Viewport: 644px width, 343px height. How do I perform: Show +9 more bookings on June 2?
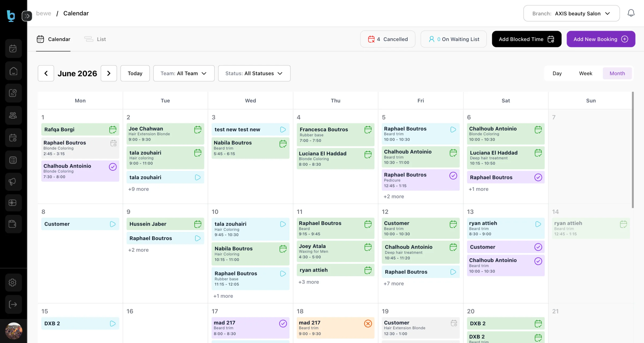(138, 189)
